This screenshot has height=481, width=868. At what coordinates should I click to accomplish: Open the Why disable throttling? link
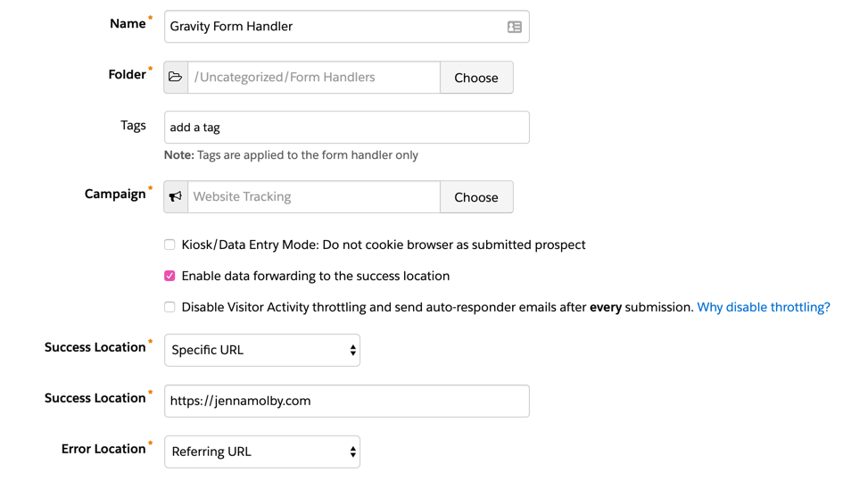[x=763, y=307]
